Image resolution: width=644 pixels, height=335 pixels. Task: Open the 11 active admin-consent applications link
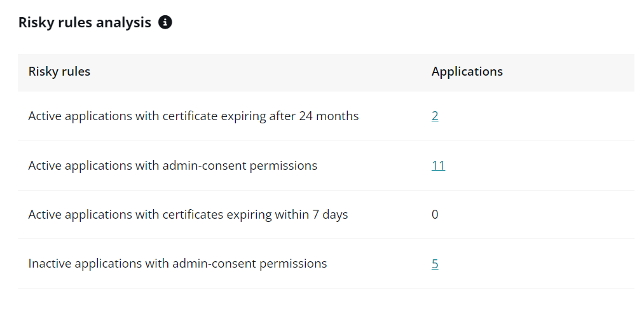click(438, 166)
